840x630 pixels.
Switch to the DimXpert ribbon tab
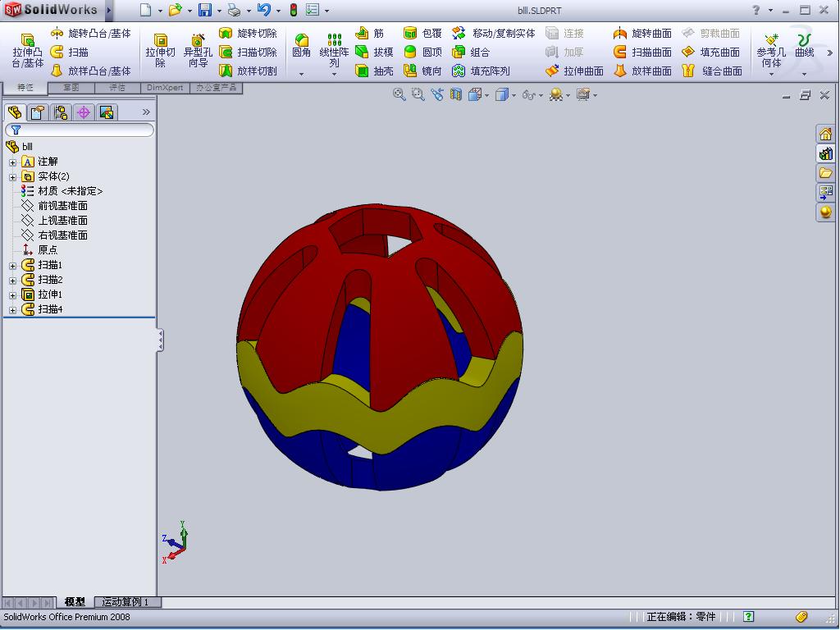point(165,87)
